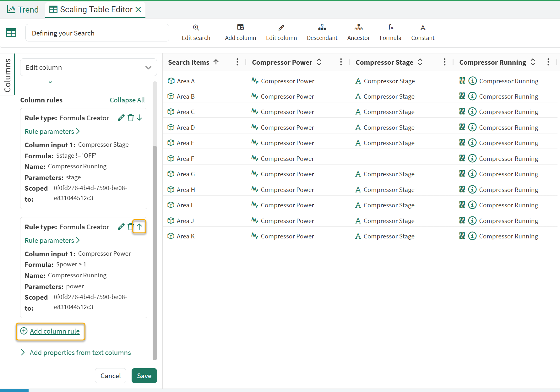
Task: Click the Save button
Action: (x=144, y=376)
